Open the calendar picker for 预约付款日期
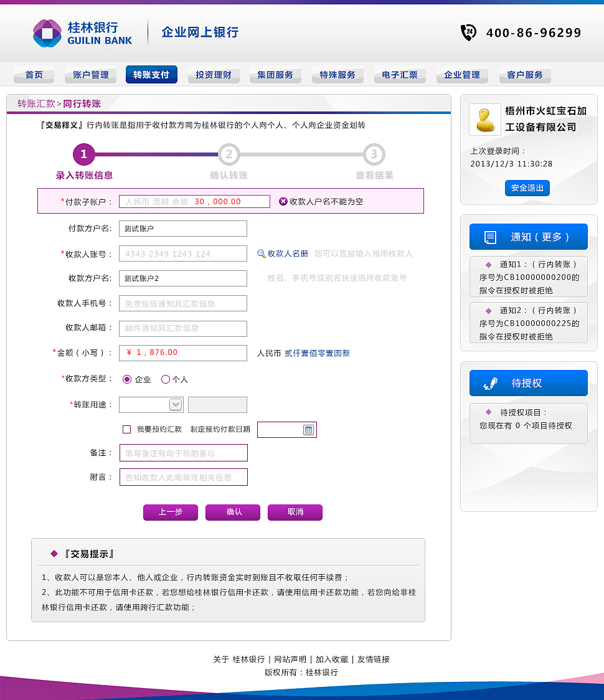 (x=308, y=429)
